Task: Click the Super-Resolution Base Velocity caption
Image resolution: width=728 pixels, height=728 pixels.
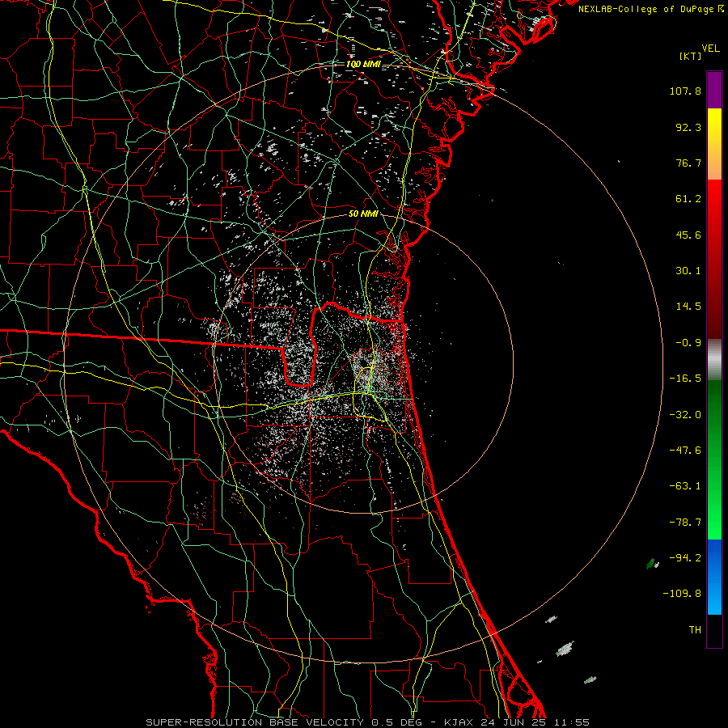Action: [x=367, y=722]
